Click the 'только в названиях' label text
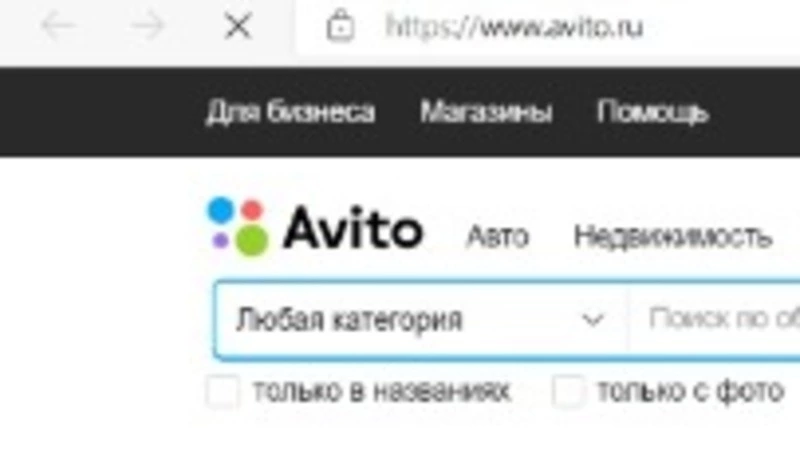This screenshot has width=800, height=449. pos(381,391)
